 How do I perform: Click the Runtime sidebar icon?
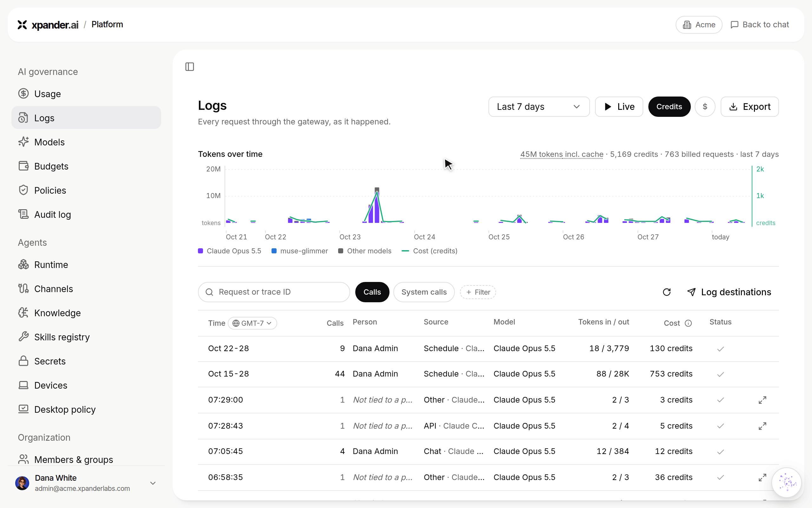[x=23, y=264]
